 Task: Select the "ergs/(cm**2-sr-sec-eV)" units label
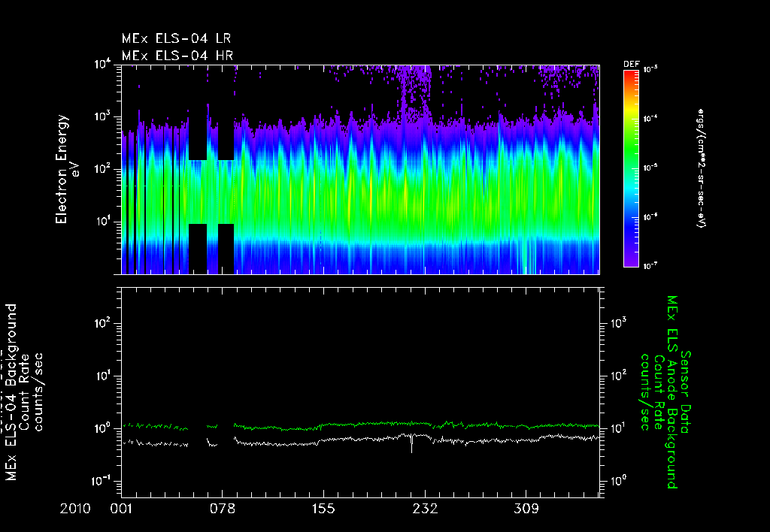tap(701, 168)
